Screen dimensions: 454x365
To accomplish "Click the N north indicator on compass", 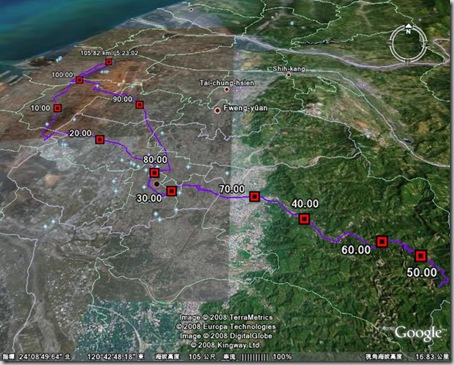I will pos(408,31).
